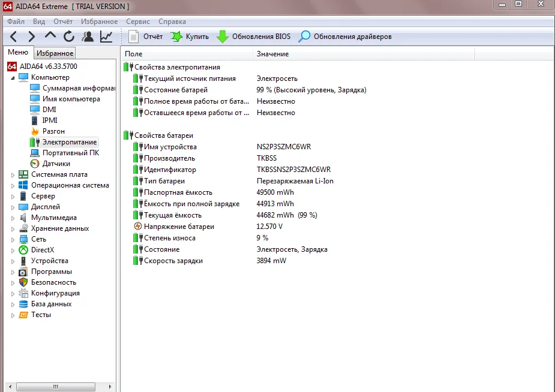Click the Значение column header
This screenshot has width=555, height=392.
(x=364, y=54)
